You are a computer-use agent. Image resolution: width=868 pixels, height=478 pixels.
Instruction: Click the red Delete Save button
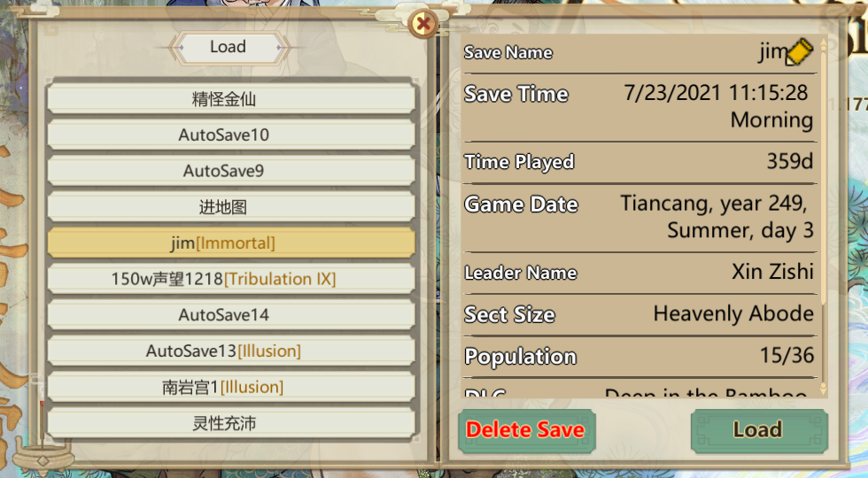pyautogui.click(x=526, y=430)
